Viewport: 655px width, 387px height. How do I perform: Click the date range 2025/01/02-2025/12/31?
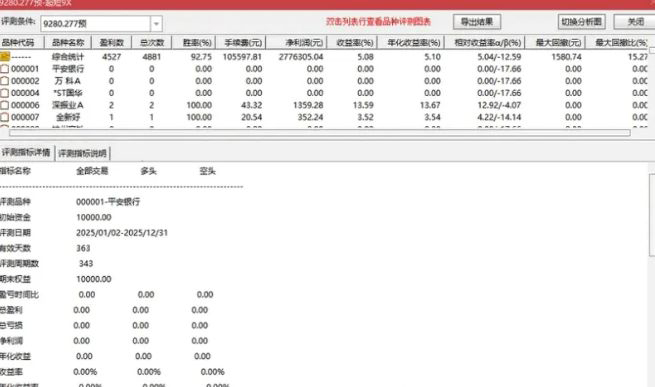[122, 232]
